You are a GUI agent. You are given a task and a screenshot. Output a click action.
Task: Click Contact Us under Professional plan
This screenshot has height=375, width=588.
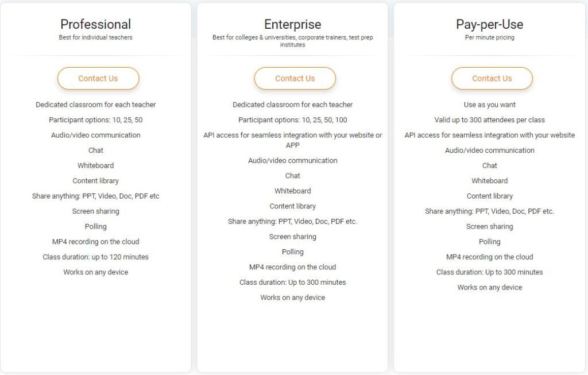98,78
